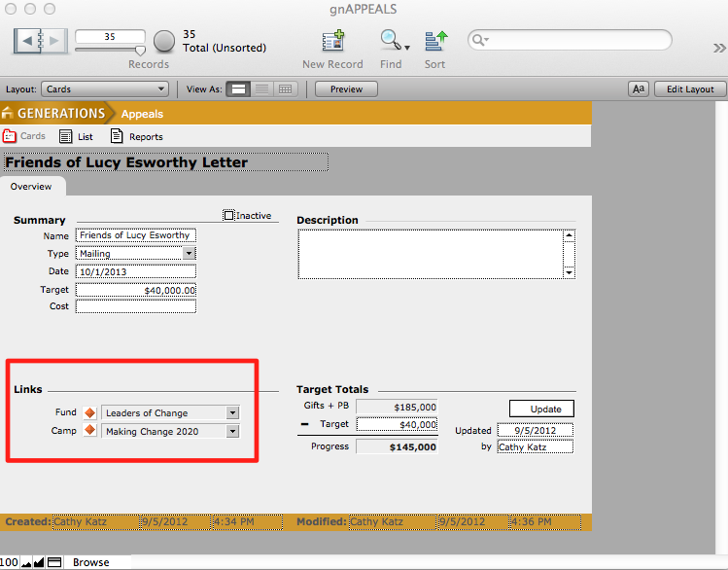Open the Fund dropdown Leaders of Change
728x570 pixels.
click(x=231, y=412)
